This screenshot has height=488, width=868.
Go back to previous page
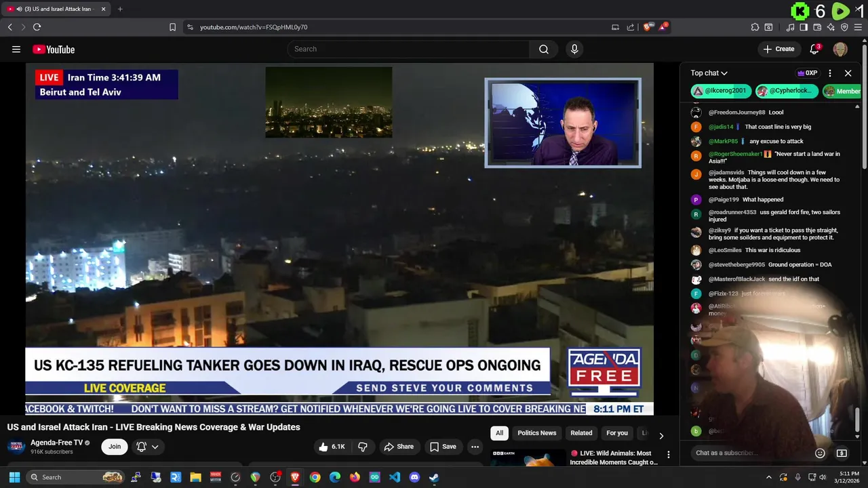point(10,27)
